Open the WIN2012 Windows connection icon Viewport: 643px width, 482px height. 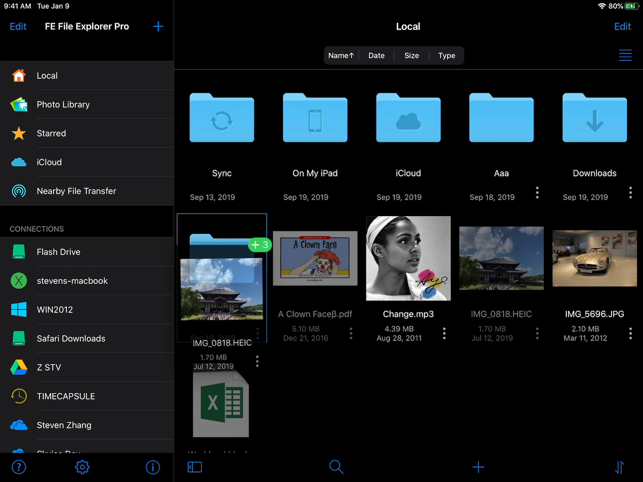pyautogui.click(x=19, y=310)
